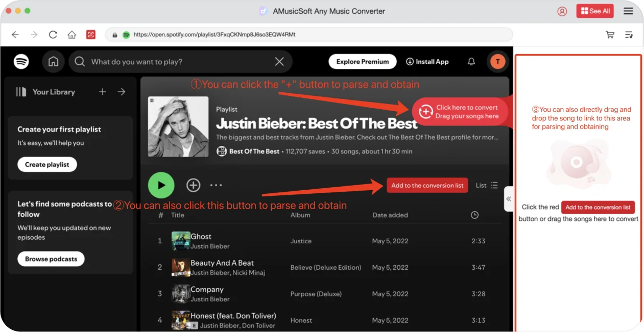Screen dimensions: 644x332
Task: Open the List view dropdown
Action: pyautogui.click(x=487, y=185)
